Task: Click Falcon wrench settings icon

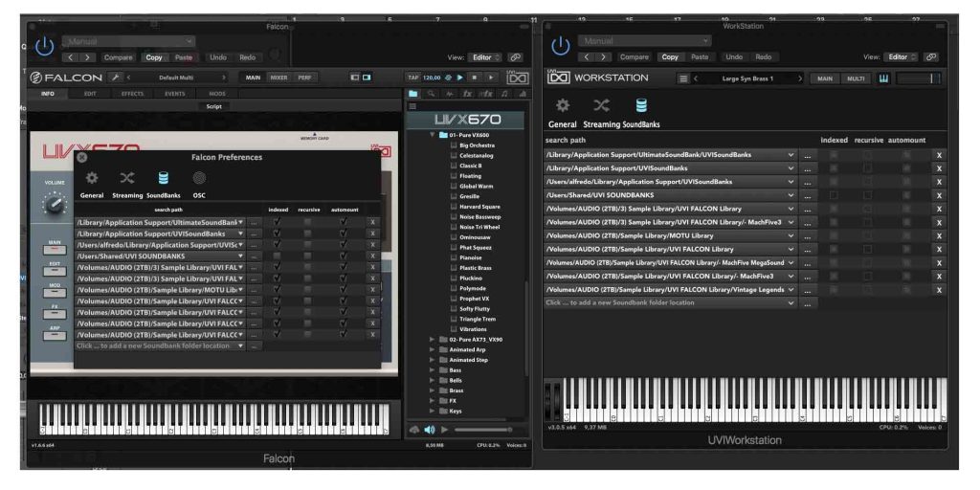Action: point(116,77)
